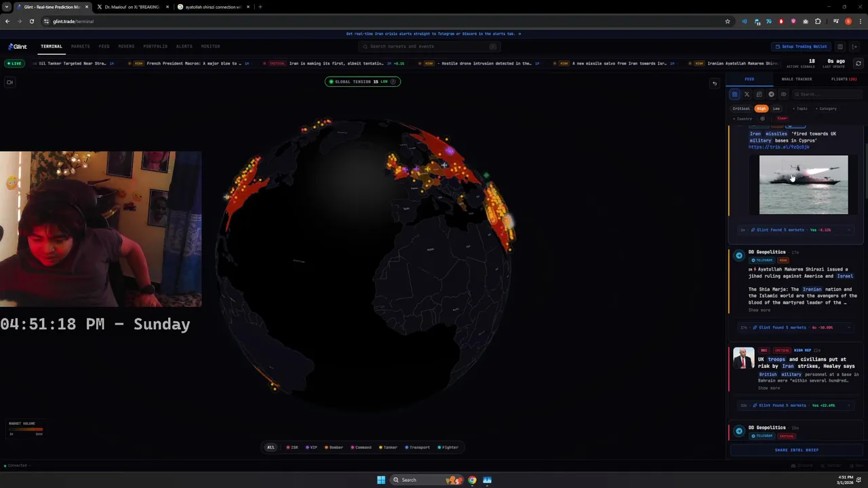
Task: Click Share Intel Brief button
Action: [x=796, y=450]
